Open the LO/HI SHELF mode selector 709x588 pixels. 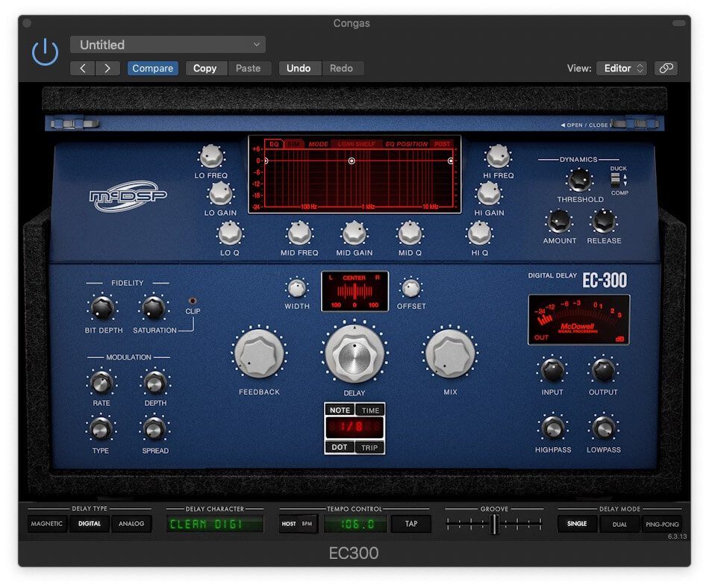coord(356,144)
